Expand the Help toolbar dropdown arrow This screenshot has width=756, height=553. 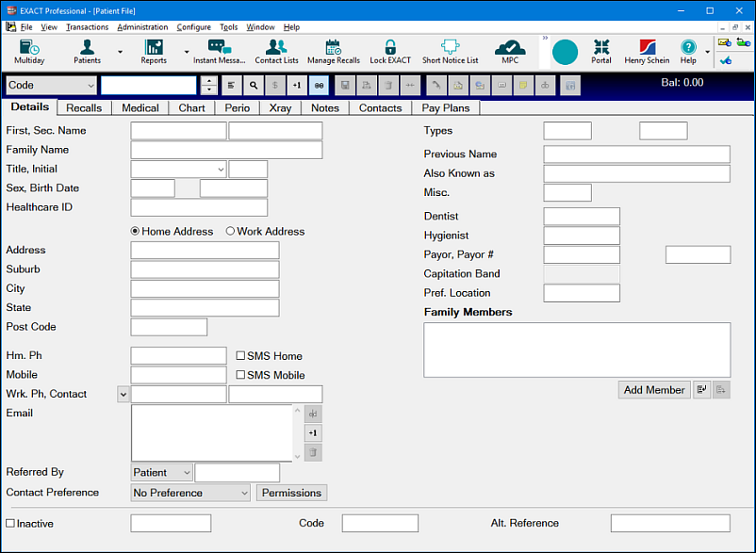pos(707,52)
